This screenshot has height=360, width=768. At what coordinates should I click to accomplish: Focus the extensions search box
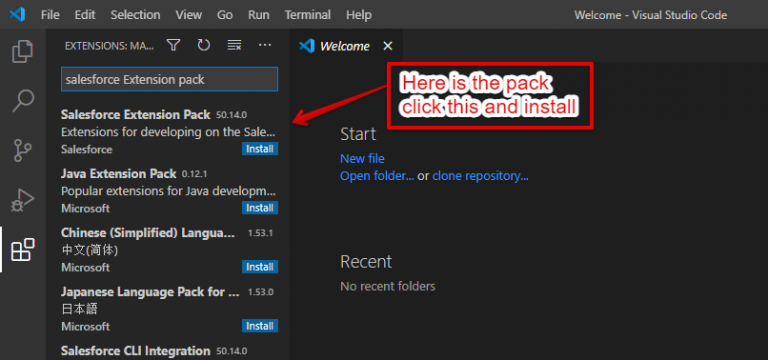pos(169,79)
